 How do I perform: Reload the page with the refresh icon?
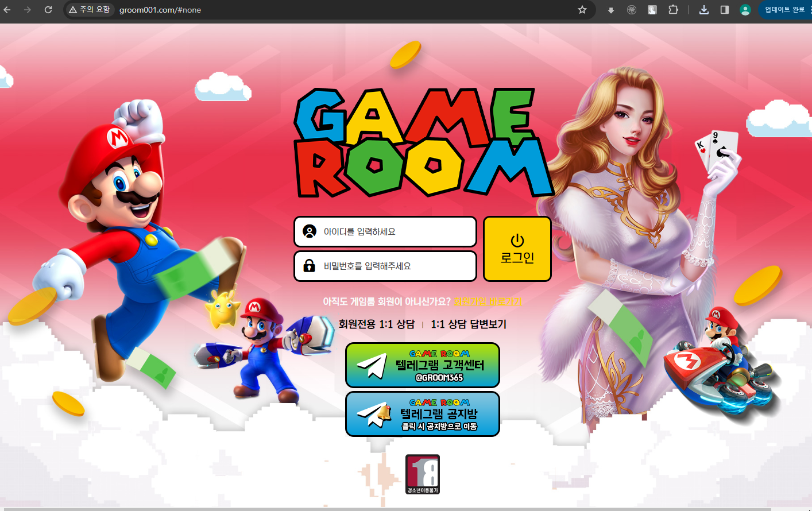coord(48,10)
